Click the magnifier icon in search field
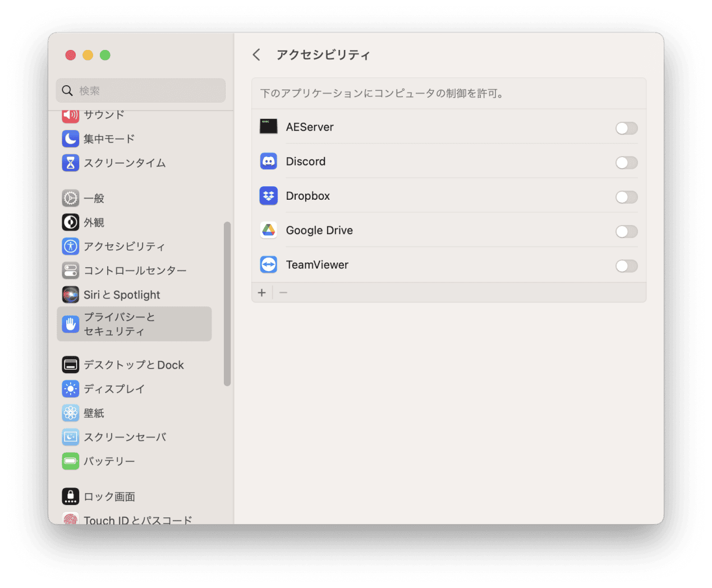This screenshot has height=588, width=712. (x=67, y=90)
